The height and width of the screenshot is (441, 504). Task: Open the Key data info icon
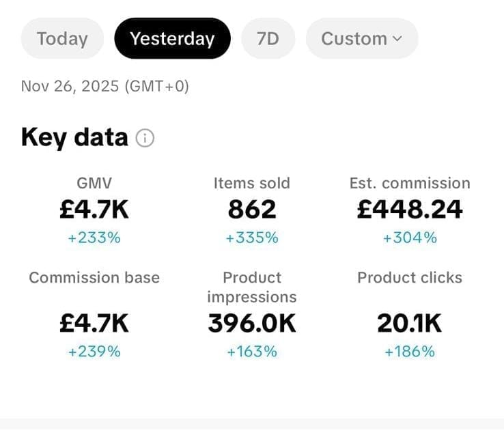point(145,138)
